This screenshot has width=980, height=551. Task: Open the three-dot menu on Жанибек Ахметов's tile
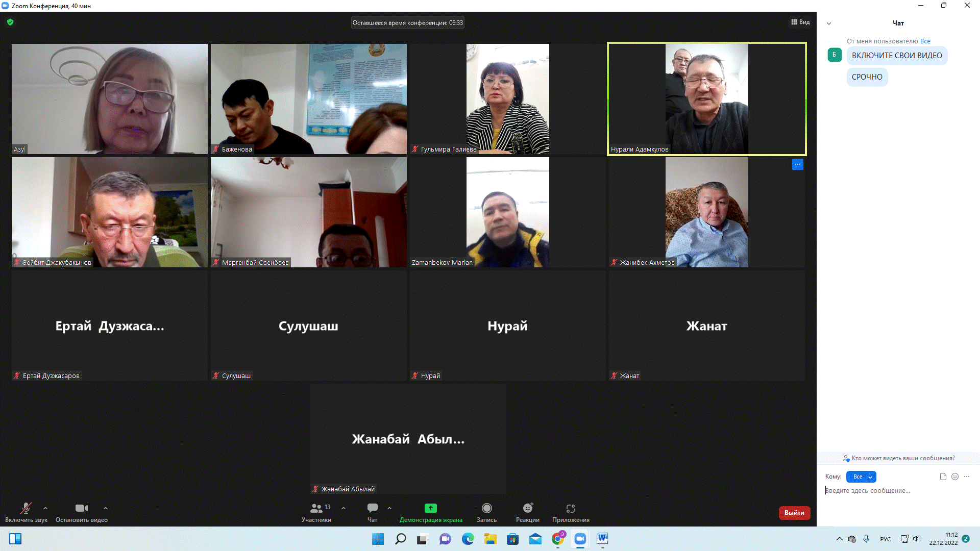[x=797, y=164]
